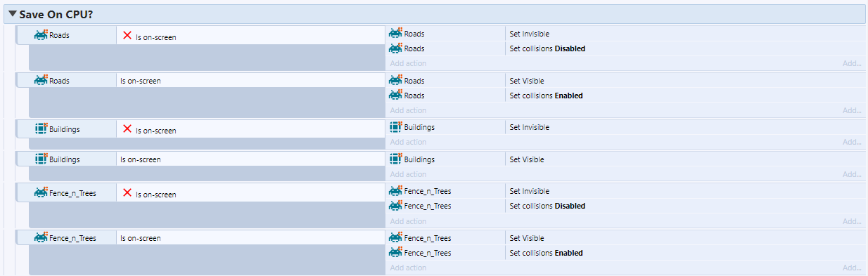Click red X inverted marker on Roads condition
This screenshot has width=868, height=276.
click(127, 35)
